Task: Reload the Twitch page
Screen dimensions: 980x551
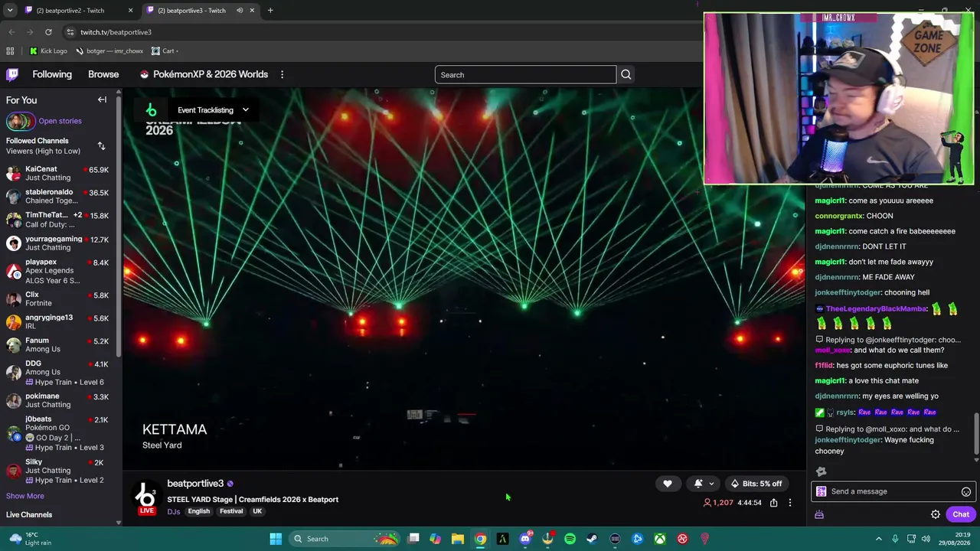Action: [x=48, y=32]
